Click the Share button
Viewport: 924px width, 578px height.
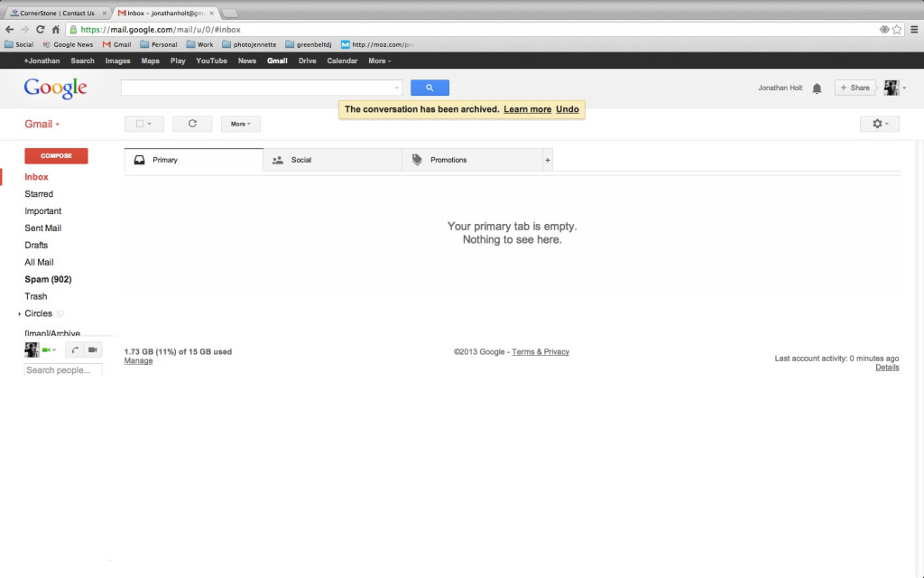coord(855,88)
